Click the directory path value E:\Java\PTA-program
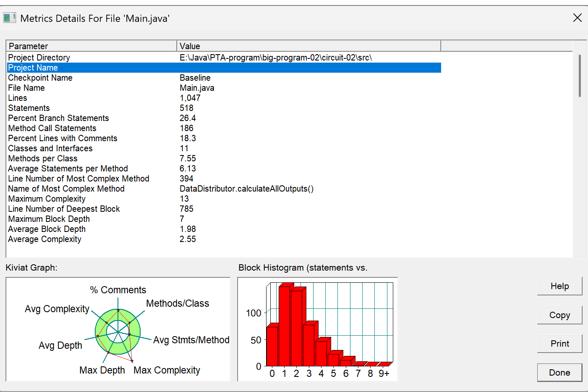This screenshot has width=588, height=392. pos(276,58)
